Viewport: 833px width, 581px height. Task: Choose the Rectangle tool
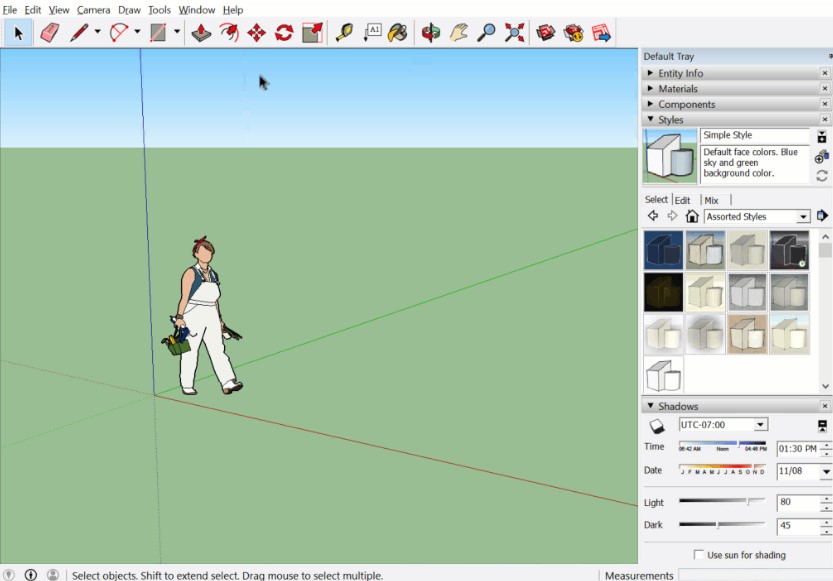point(156,31)
